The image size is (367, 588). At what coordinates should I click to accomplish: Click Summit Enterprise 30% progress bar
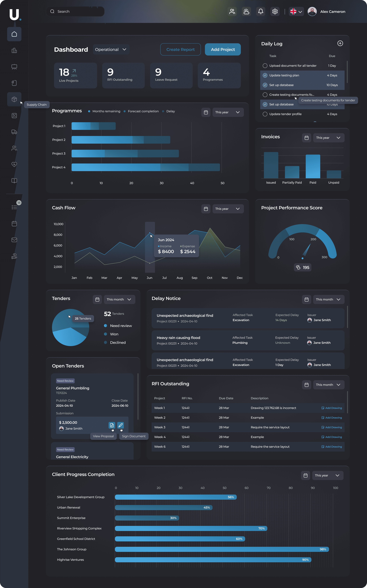[x=147, y=518]
